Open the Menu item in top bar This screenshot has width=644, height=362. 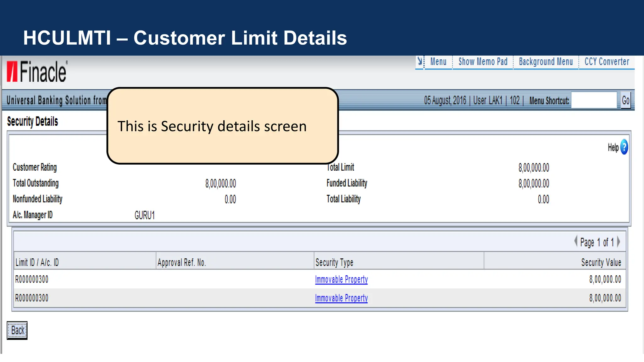pos(438,62)
